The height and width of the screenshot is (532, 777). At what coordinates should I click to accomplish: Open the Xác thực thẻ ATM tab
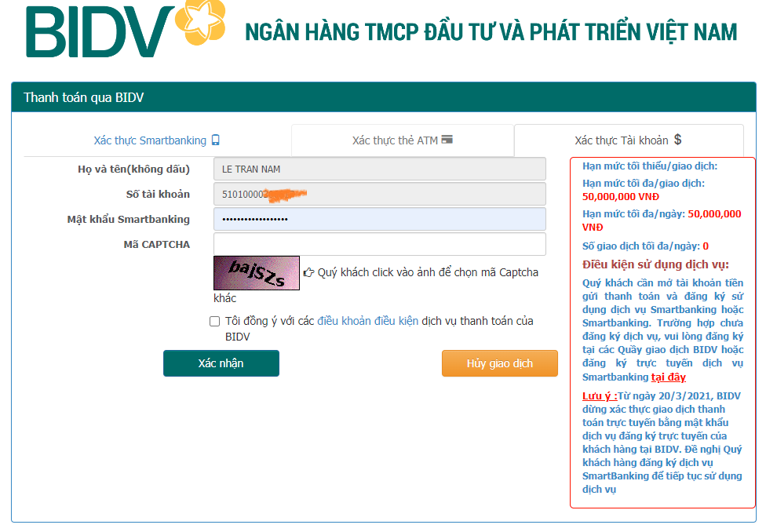[403, 140]
